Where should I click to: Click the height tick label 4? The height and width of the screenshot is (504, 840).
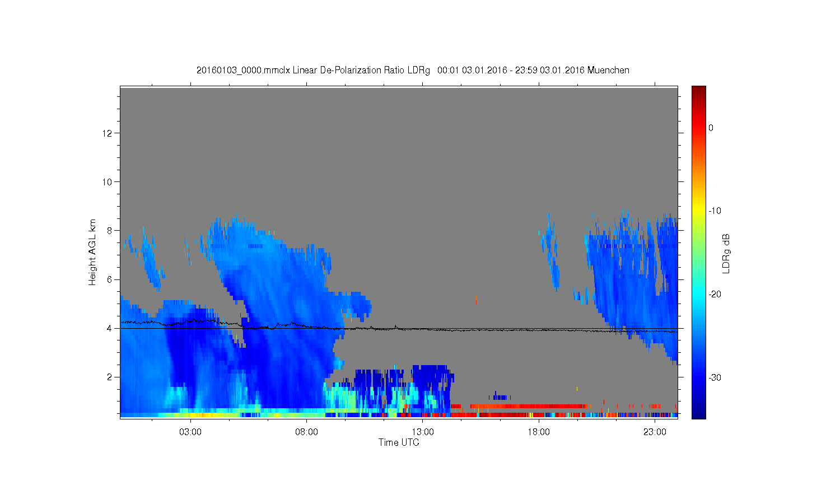[110, 328]
